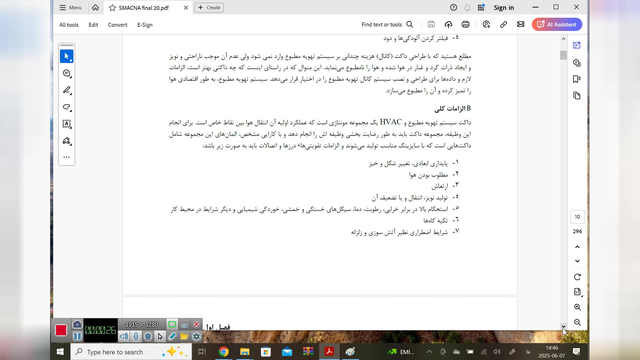
Task: Click the share with others icon
Action: (x=486, y=24)
